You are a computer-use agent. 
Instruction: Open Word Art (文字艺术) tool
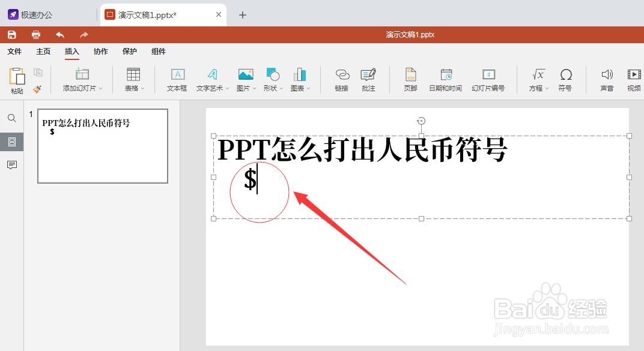point(212,74)
